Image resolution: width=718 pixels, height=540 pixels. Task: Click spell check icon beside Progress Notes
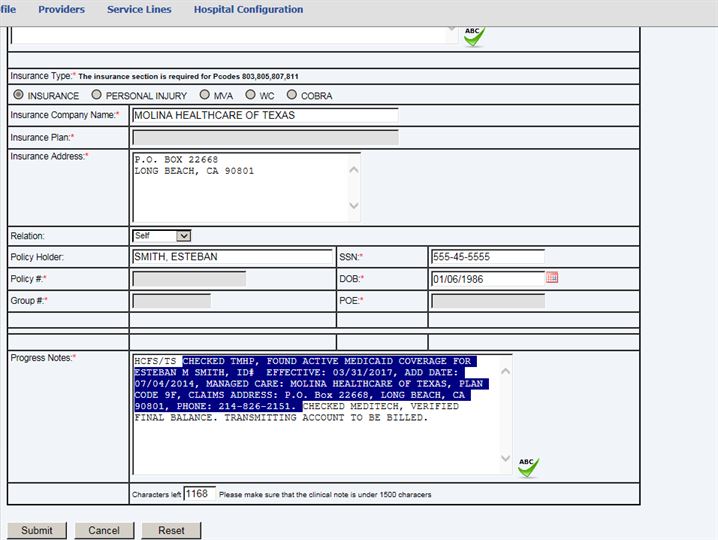[x=528, y=466]
